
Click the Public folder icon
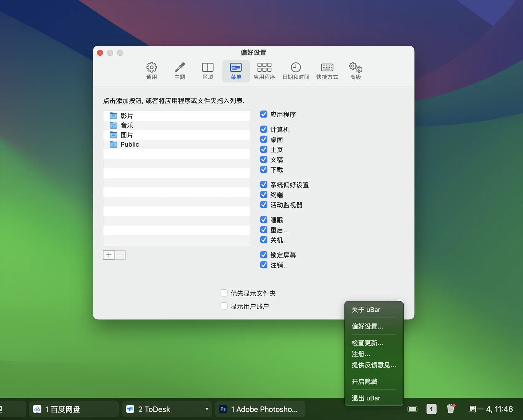[x=114, y=144]
